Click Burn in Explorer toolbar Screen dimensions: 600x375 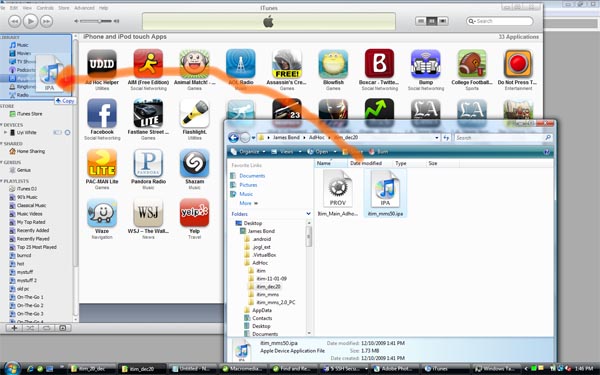[x=379, y=152]
